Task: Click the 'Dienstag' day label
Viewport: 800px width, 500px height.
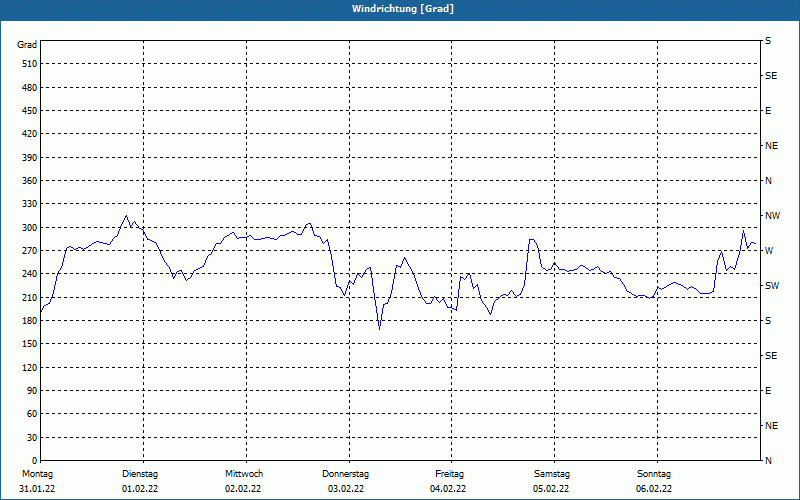Action: [x=140, y=474]
